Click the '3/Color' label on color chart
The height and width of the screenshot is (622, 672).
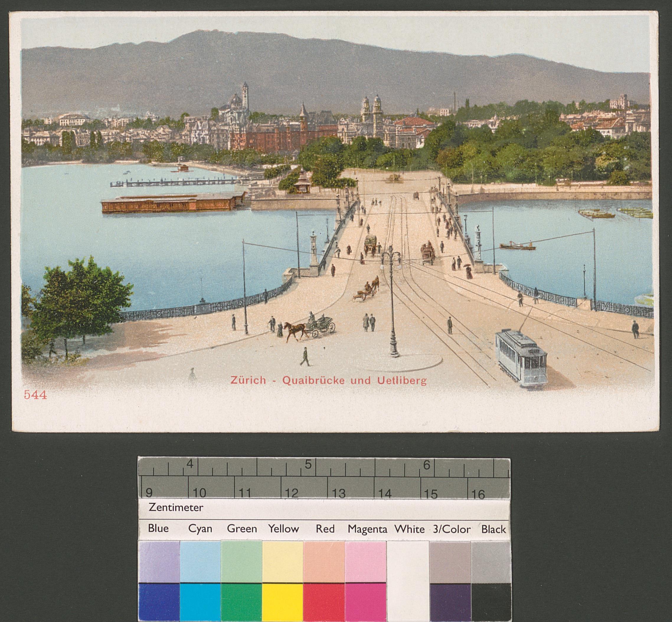point(451,530)
